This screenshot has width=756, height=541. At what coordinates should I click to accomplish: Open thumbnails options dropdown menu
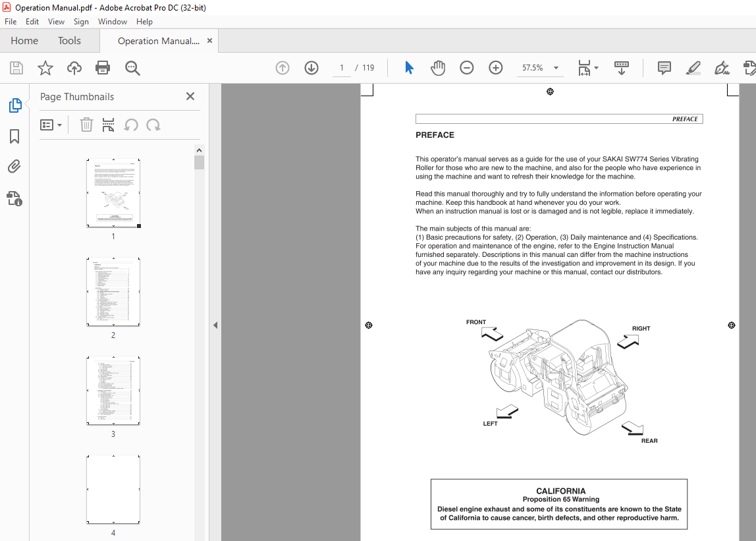(x=51, y=125)
